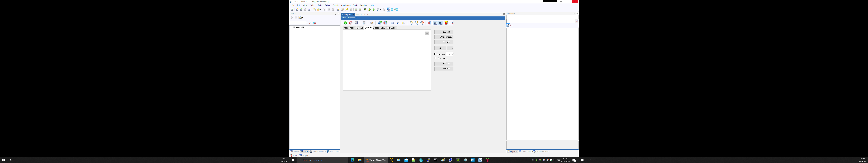Click the New File page icon in main toolbar
Screen dimensions: 868x163
(x=315, y=10)
